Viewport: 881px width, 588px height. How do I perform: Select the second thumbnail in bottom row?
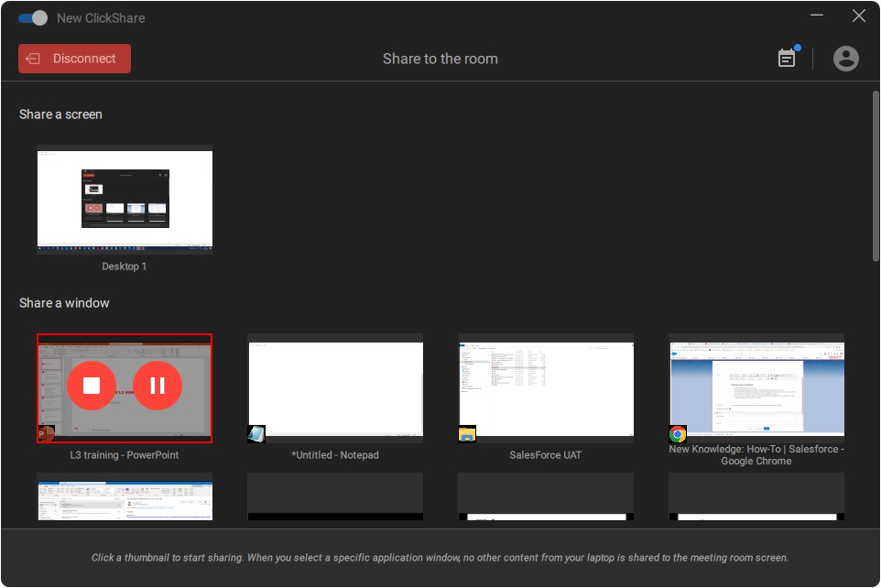(335, 497)
